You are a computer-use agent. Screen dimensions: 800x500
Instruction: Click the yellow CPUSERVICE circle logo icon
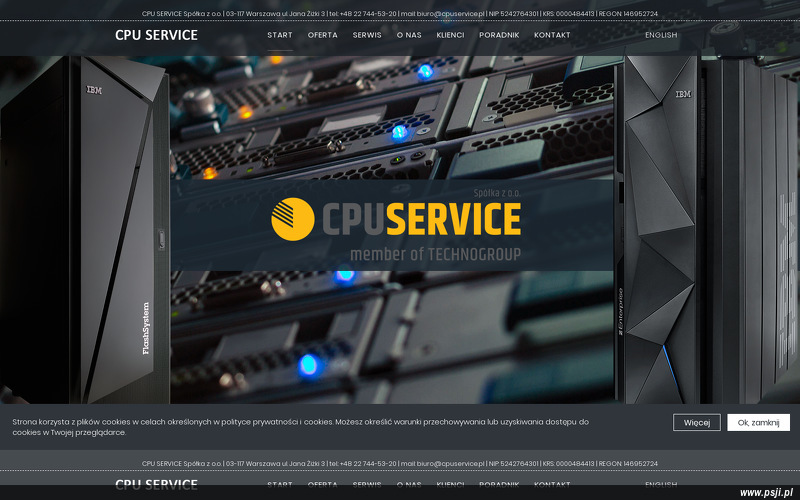point(293,219)
